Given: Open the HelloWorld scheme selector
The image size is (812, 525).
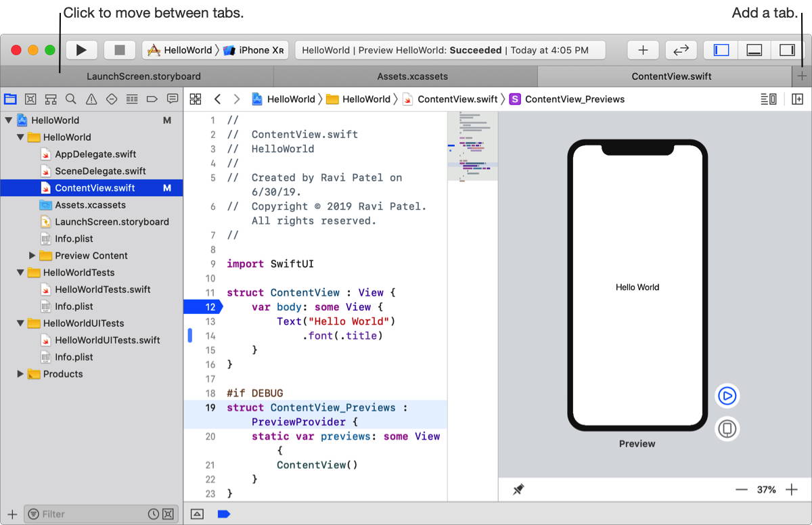Looking at the screenshot, I should [181, 50].
